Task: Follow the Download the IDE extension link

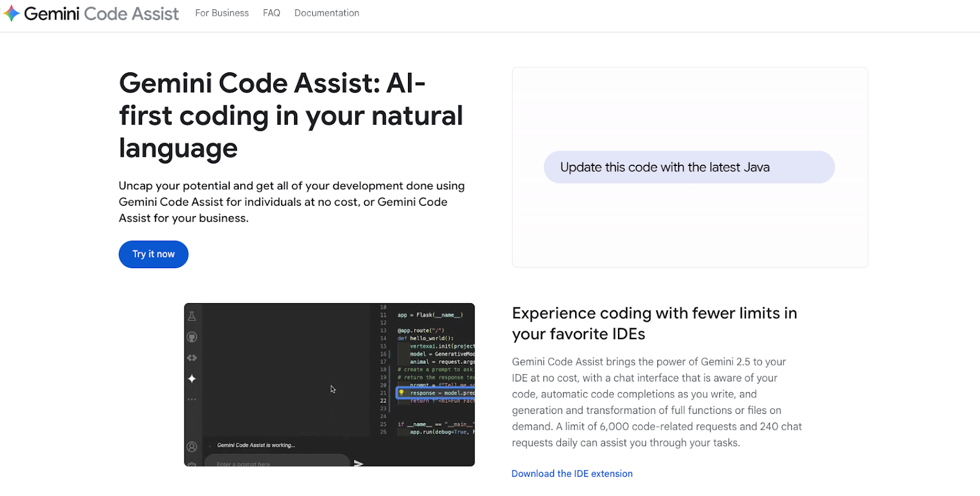Action: click(x=572, y=473)
